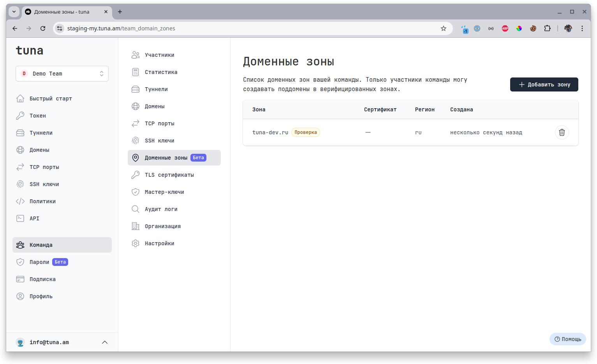Delete the tuna-dev.ru zone via trash icon

[562, 132]
